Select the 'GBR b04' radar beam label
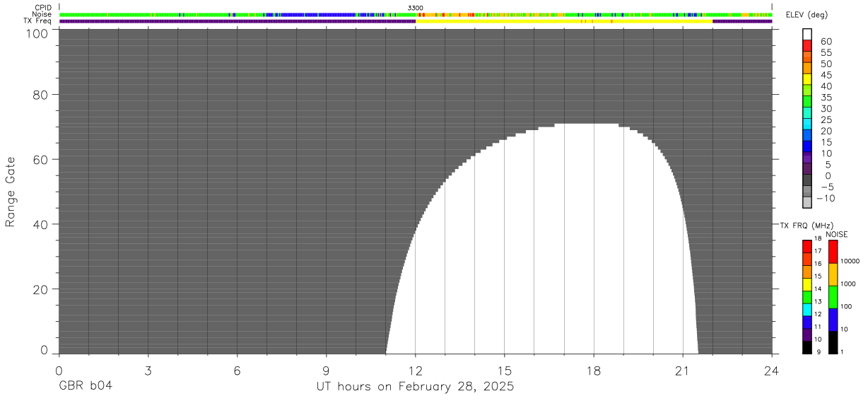This screenshot has height=401, width=868. coord(85,387)
